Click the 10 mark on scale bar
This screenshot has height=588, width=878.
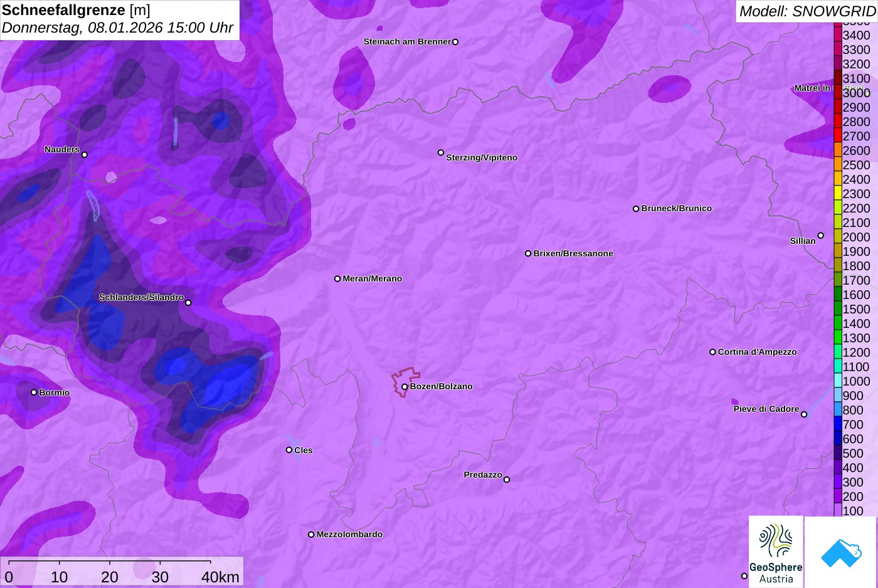click(x=60, y=577)
